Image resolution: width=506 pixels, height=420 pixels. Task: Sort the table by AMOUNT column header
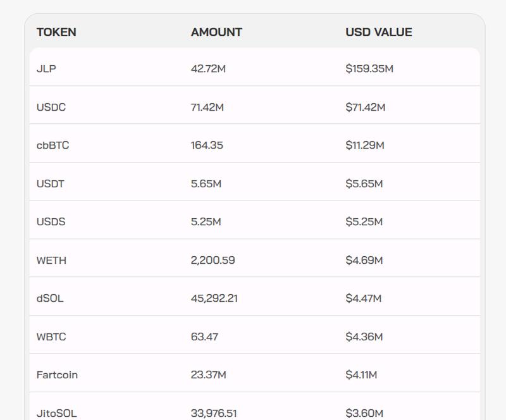[216, 32]
